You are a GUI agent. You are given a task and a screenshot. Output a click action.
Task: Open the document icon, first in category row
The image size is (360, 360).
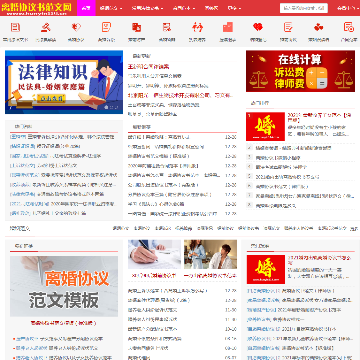pos(15,27)
